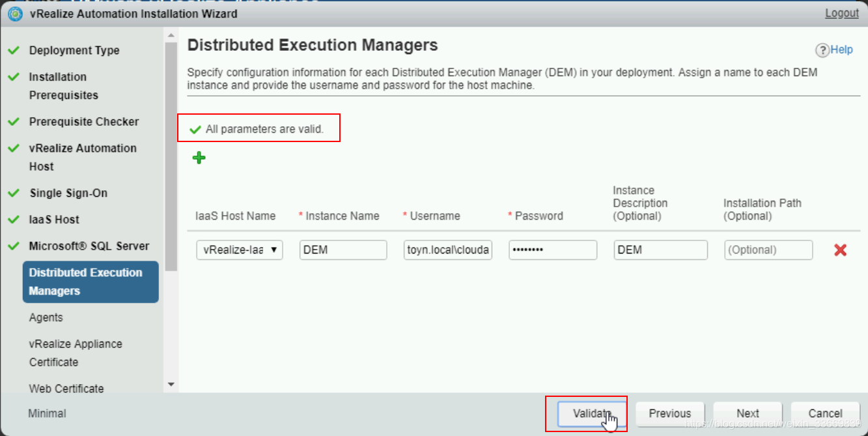Click the 'All parameters are valid.' message
Screen dimensions: 868x436
[264, 129]
